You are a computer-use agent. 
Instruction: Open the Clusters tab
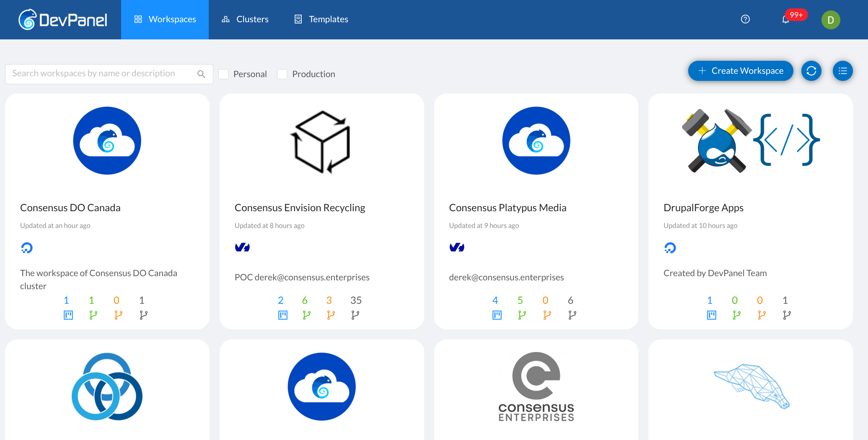[x=245, y=20]
